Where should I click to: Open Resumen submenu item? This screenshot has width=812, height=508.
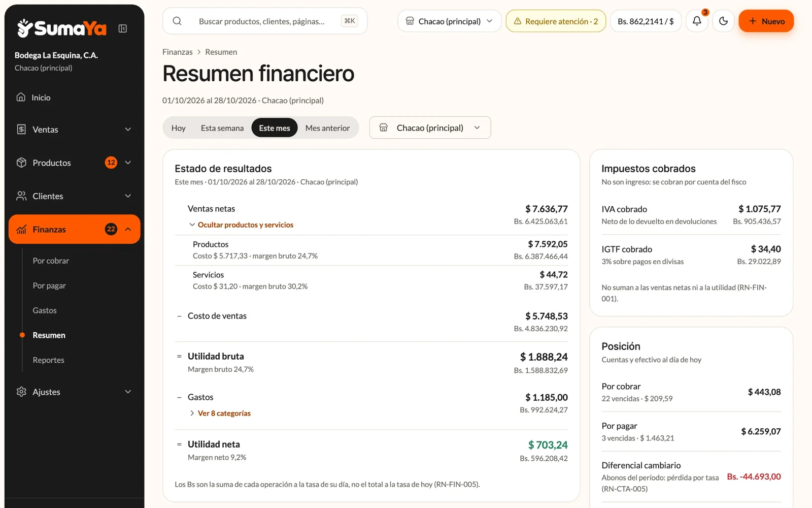[49, 335]
